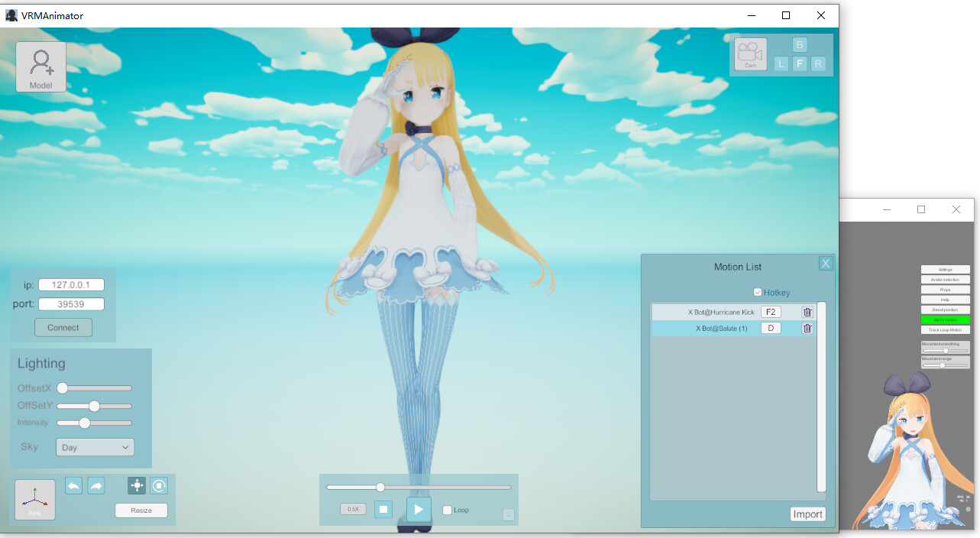Delete X Bot@Hurricane Kick using its trash icon

[807, 312]
